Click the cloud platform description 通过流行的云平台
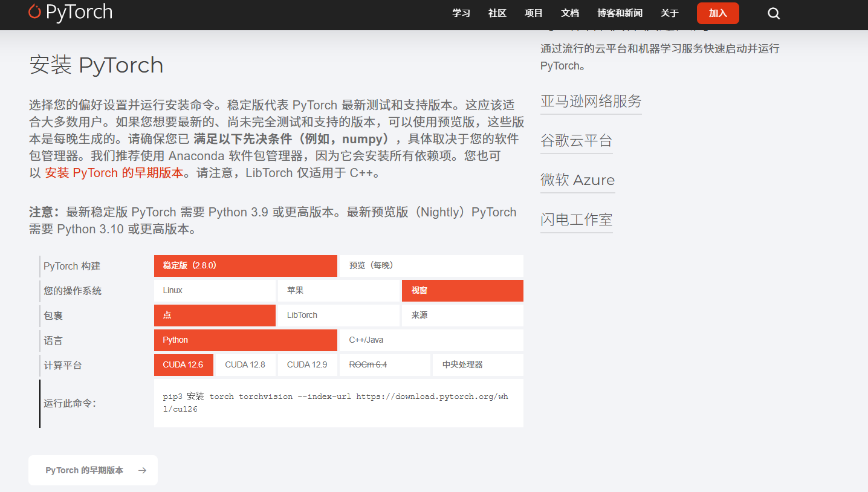This screenshot has width=868, height=492. click(659, 57)
